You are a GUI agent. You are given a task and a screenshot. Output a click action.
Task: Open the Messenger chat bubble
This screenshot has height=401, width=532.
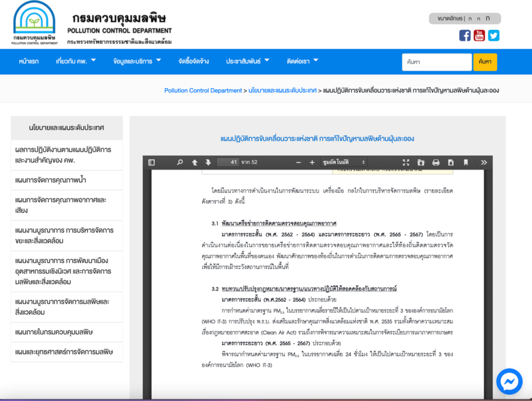coord(509,381)
